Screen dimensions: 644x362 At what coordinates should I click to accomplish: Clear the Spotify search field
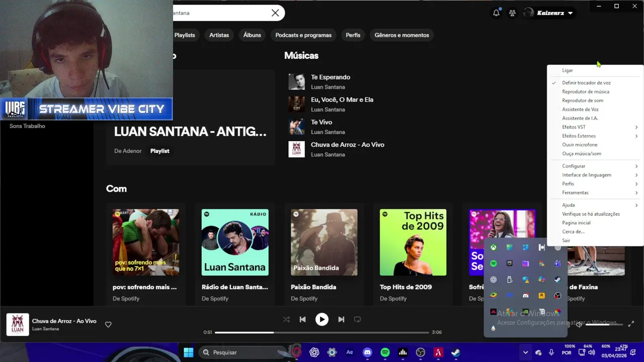tap(275, 13)
